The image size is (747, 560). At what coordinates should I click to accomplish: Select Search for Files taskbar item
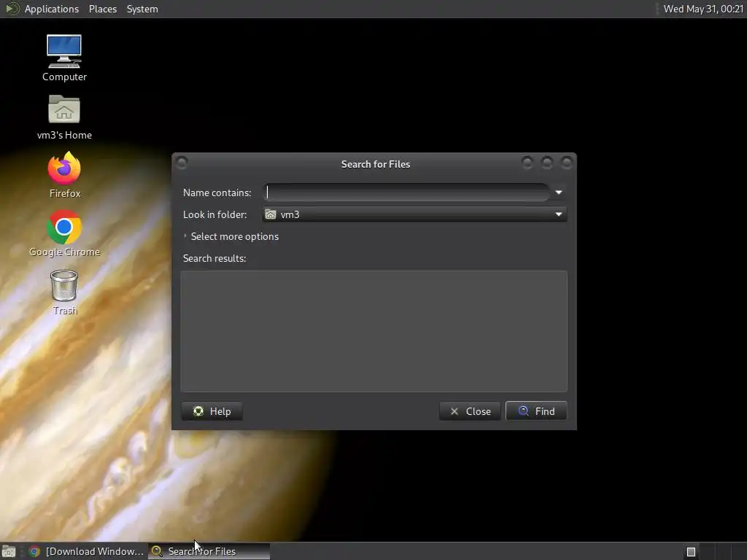click(x=209, y=551)
